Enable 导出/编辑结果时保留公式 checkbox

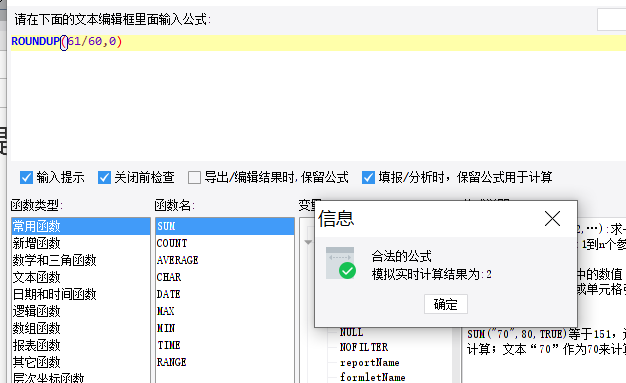pos(194,177)
